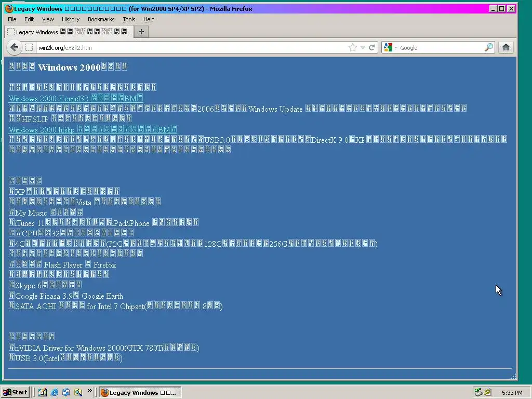532x399 pixels.
Task: Open the Windows 2000 hfslip link
Action: pyautogui.click(x=92, y=129)
